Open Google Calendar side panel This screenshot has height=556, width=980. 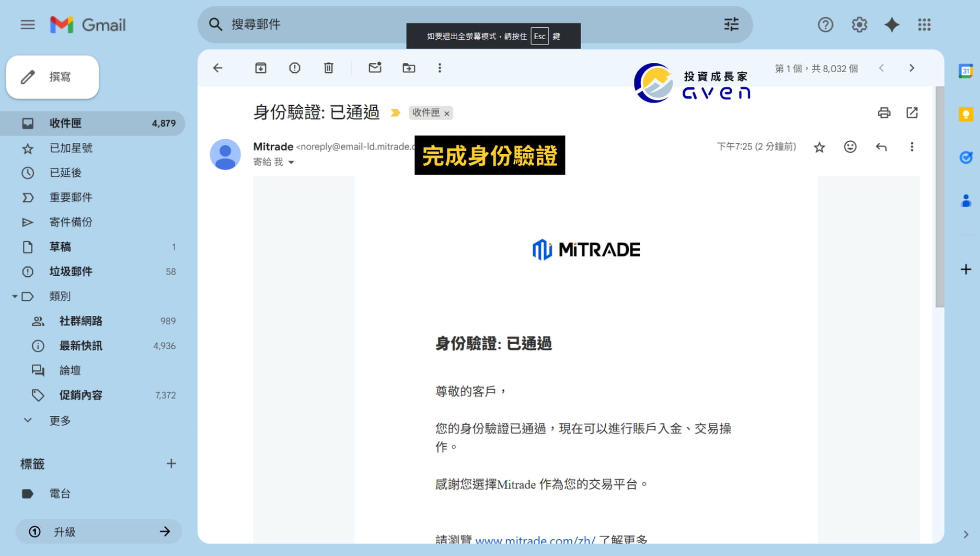[x=965, y=71]
